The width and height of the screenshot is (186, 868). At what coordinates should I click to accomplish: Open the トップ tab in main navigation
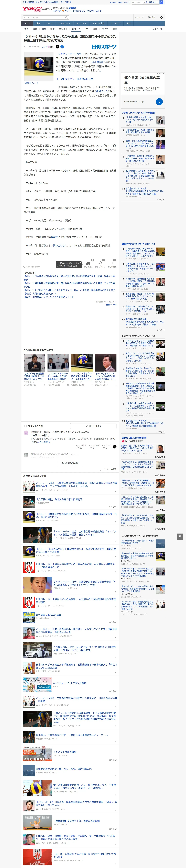[27, 24]
